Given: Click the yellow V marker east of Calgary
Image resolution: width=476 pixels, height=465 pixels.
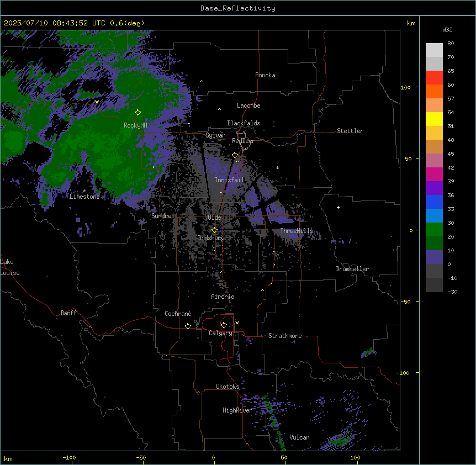Looking at the screenshot, I should tap(237, 323).
